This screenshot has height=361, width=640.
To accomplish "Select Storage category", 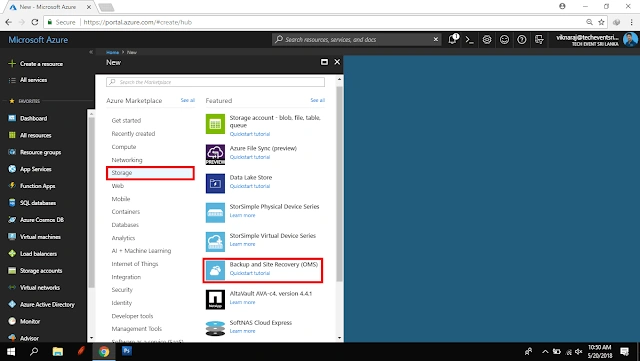I will [x=150, y=173].
